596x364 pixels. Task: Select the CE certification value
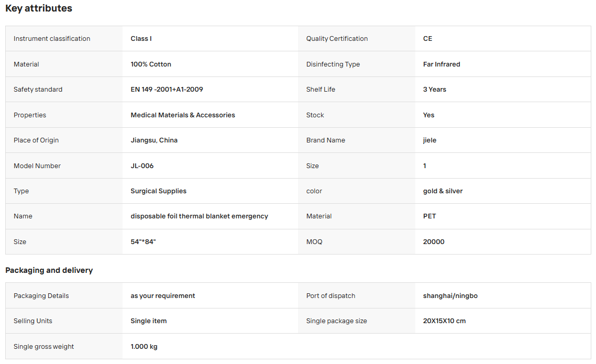427,39
